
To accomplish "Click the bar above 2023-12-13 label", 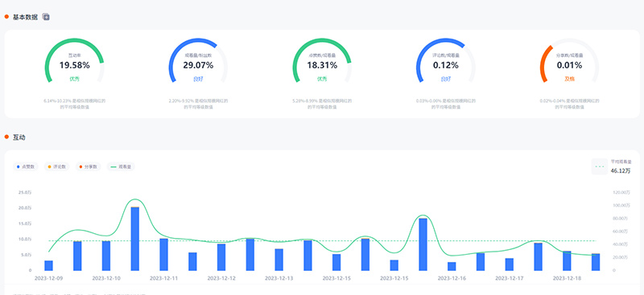I will [279, 260].
